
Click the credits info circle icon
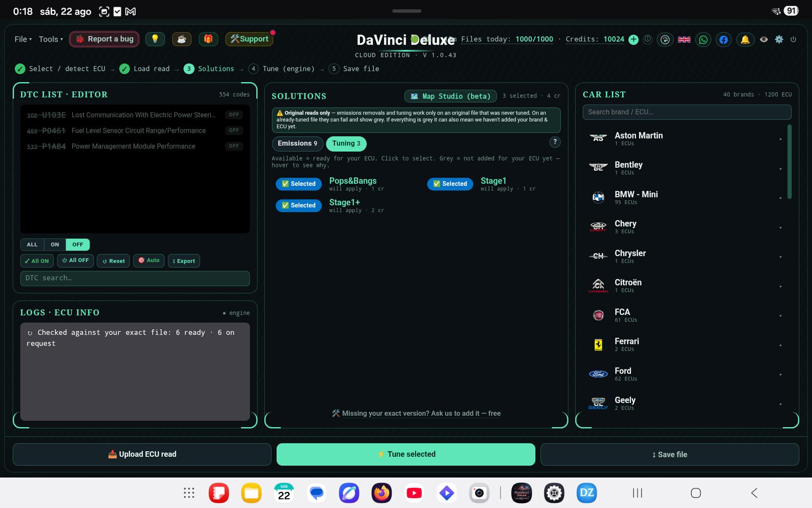648,39
